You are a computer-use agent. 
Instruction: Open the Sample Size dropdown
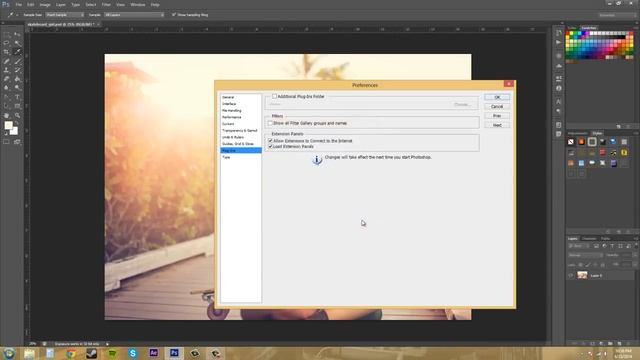click(64, 15)
